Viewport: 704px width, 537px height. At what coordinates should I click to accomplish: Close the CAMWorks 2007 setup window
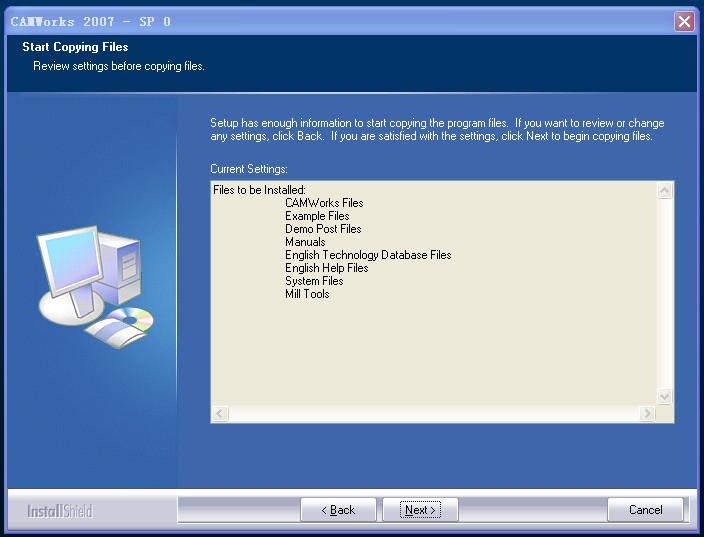point(684,21)
